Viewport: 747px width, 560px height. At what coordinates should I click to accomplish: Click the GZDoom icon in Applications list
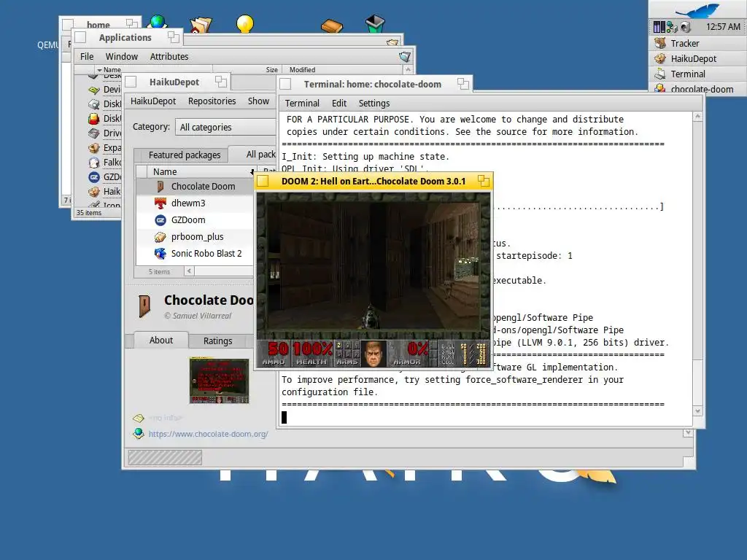pos(94,177)
